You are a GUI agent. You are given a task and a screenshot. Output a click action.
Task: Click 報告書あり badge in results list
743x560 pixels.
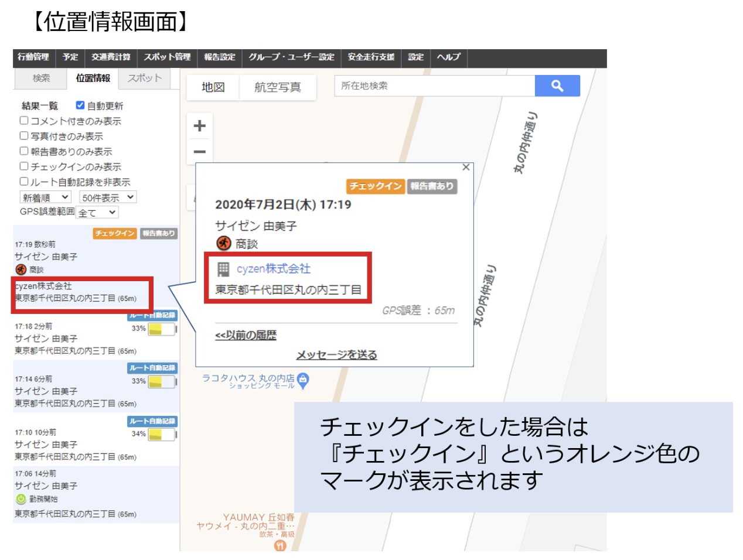[158, 233]
